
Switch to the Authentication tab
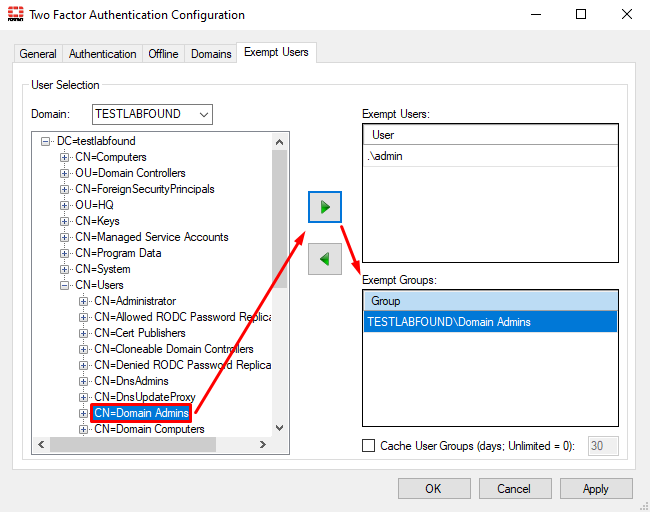point(102,54)
